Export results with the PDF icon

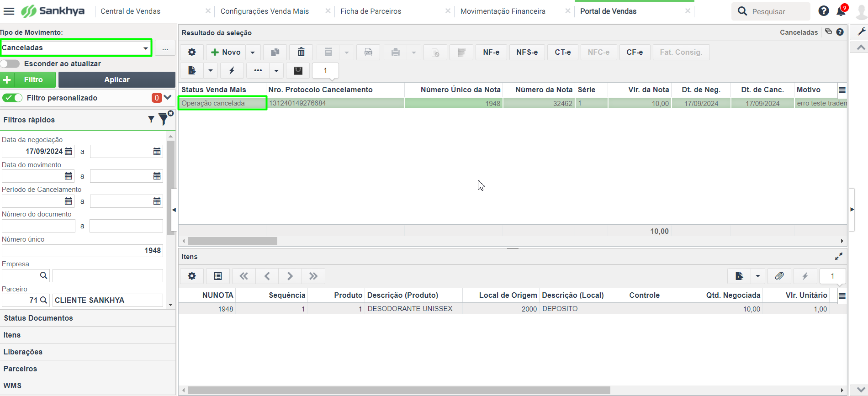pos(368,52)
